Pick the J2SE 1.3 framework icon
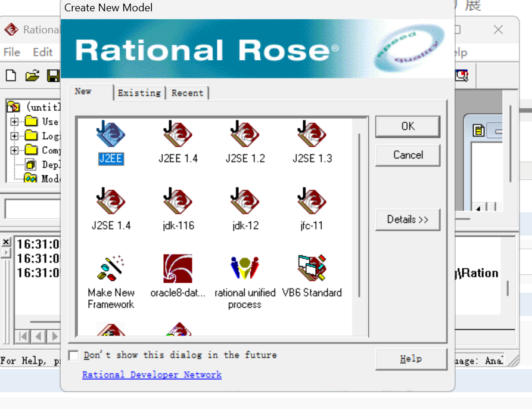Image resolution: width=532 pixels, height=409 pixels. click(x=312, y=135)
